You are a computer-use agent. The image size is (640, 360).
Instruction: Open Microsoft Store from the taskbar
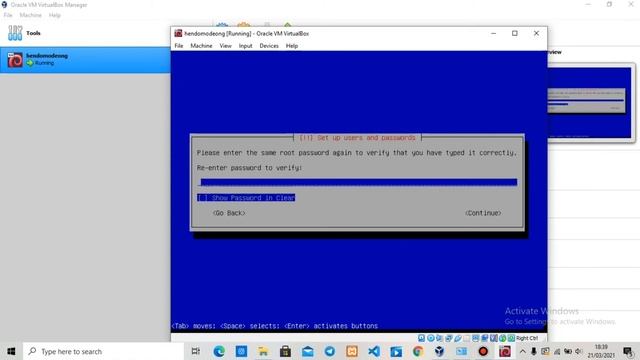[285, 351]
